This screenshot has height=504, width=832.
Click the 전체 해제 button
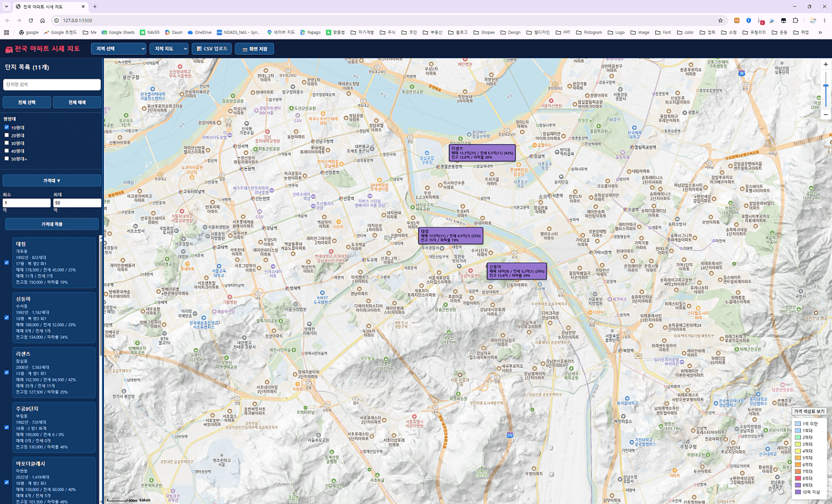pyautogui.click(x=77, y=102)
